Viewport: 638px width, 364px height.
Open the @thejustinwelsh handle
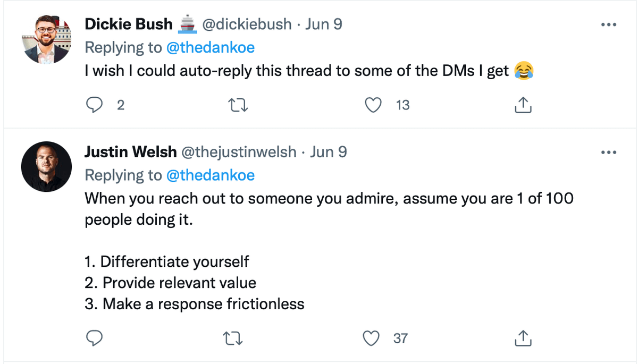(239, 152)
